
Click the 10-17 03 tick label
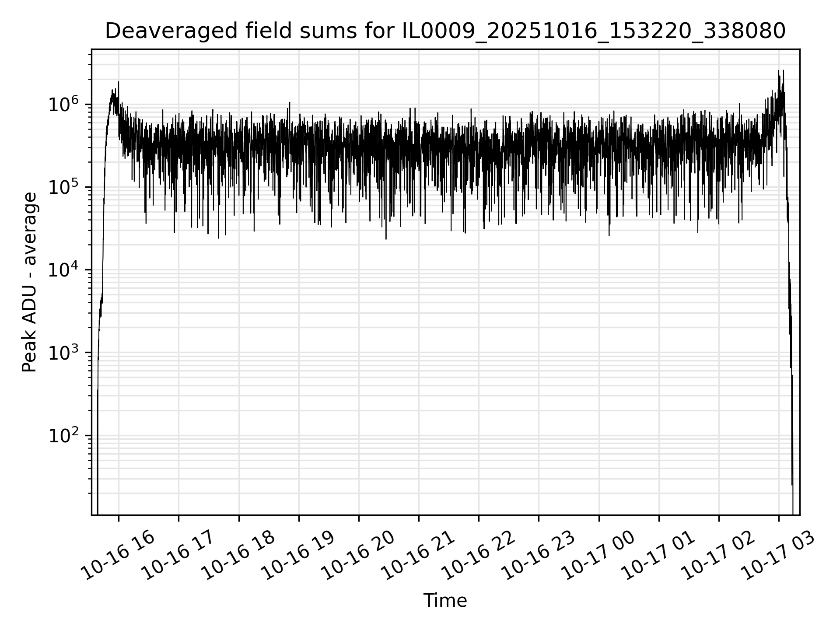pos(779,556)
